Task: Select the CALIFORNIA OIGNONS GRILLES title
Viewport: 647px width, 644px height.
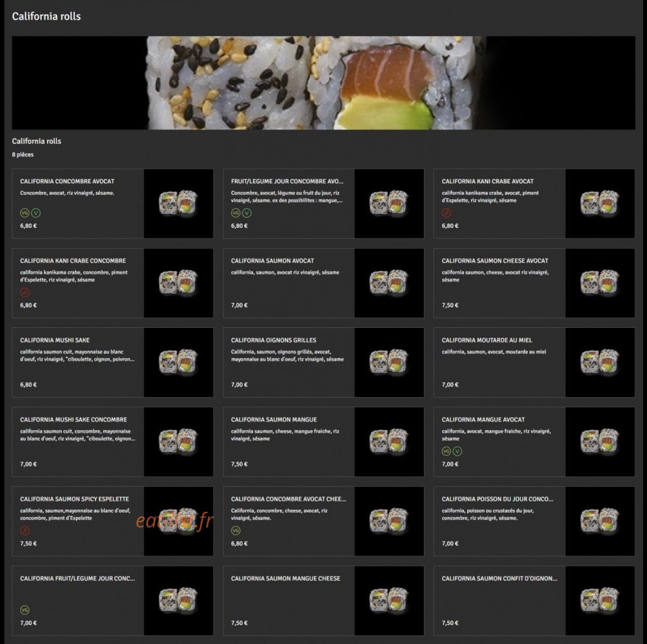Action: [273, 340]
